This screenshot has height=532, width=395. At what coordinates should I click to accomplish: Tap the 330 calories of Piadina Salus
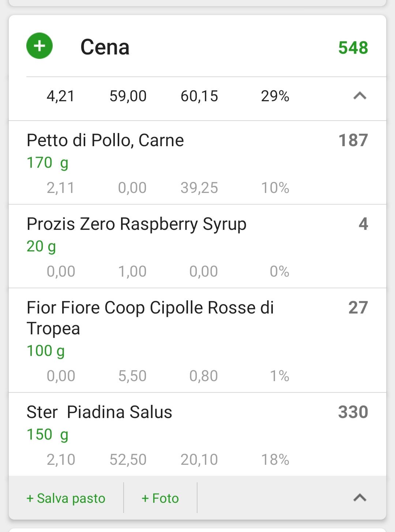353,412
